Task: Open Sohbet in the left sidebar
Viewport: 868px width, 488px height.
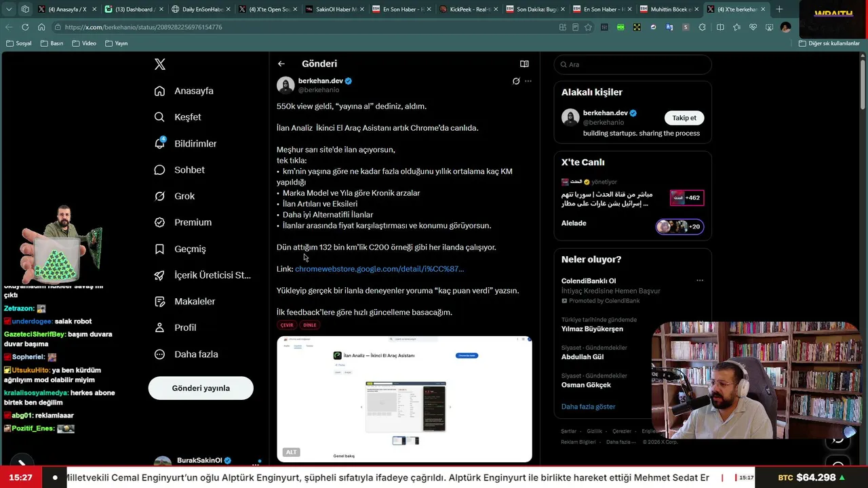Action: [179, 170]
